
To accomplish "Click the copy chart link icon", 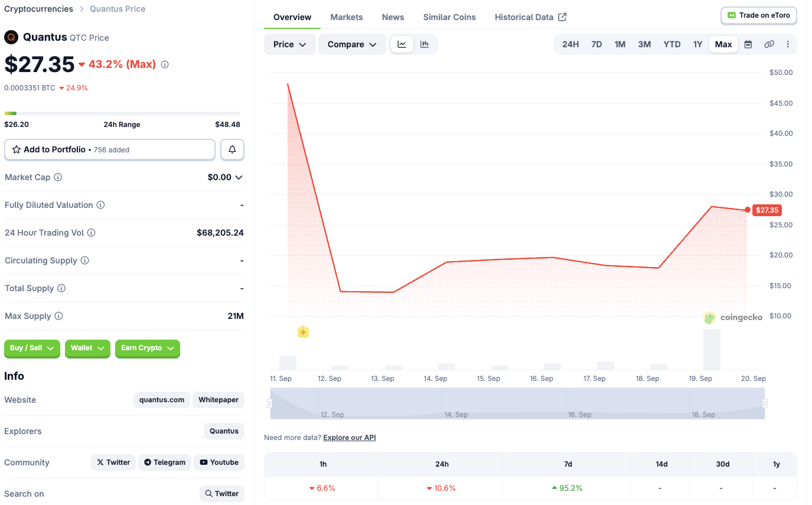I will click(x=769, y=44).
